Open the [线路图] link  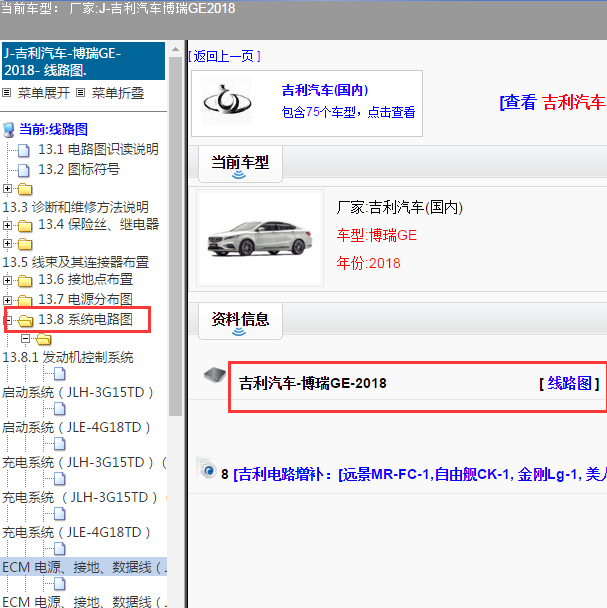[569, 383]
